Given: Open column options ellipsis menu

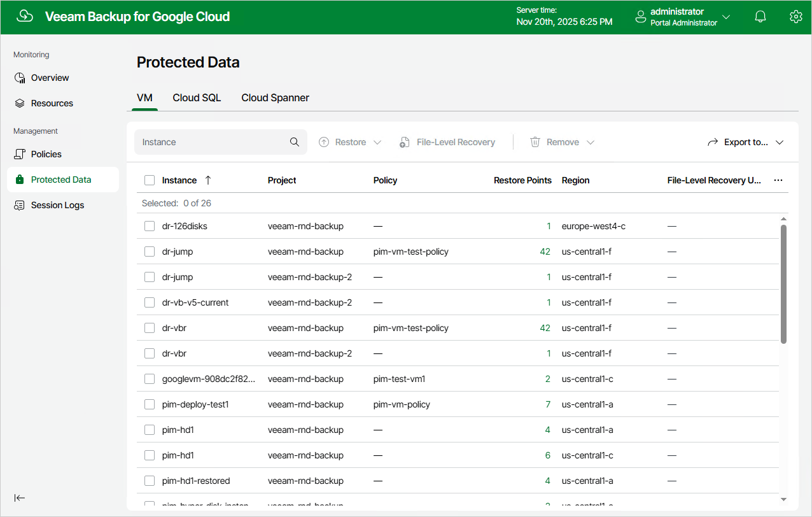Looking at the screenshot, I should pyautogui.click(x=778, y=180).
